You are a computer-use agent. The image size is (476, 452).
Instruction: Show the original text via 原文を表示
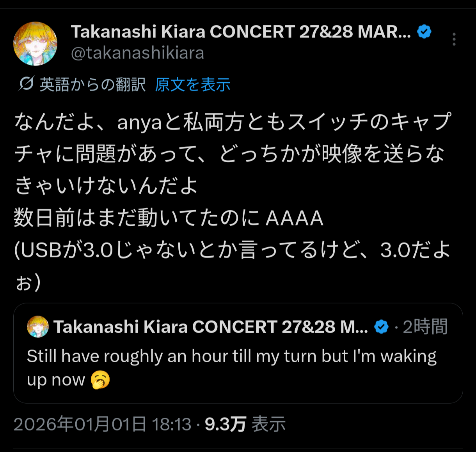click(193, 84)
